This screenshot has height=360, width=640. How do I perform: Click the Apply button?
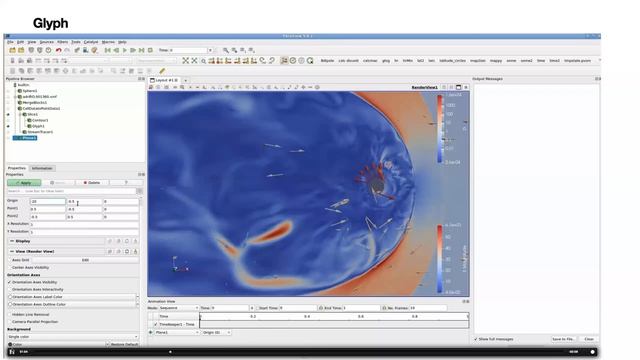[x=24, y=182]
